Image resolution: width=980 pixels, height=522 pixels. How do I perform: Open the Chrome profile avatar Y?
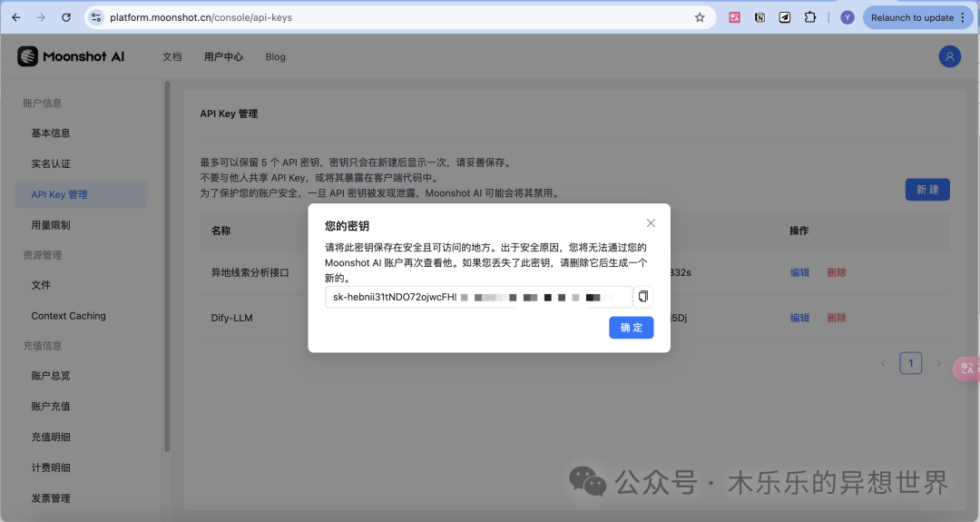(x=847, y=17)
